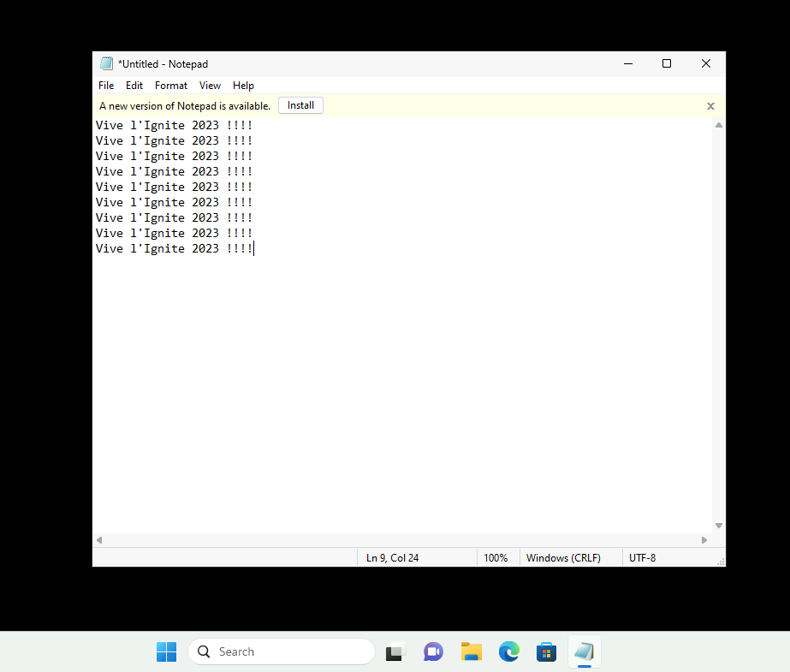Close the Notepad window
This screenshot has height=672, width=790.
point(706,63)
